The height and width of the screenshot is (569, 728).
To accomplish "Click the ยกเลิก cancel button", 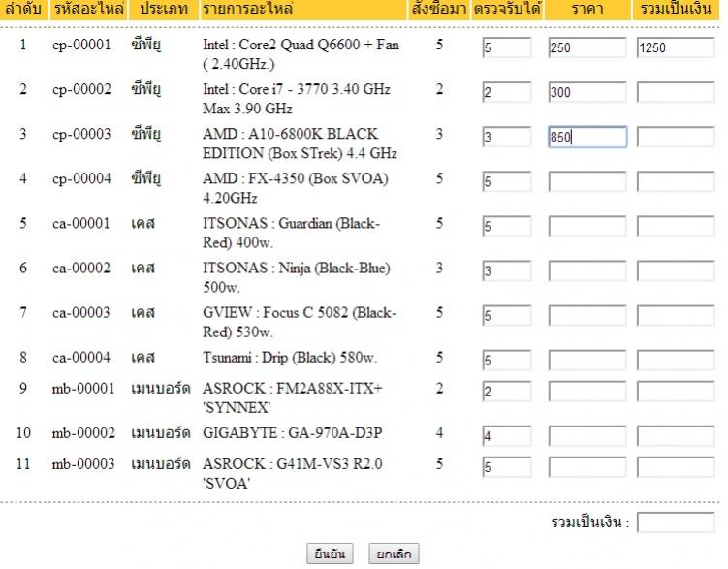I will click(x=394, y=553).
